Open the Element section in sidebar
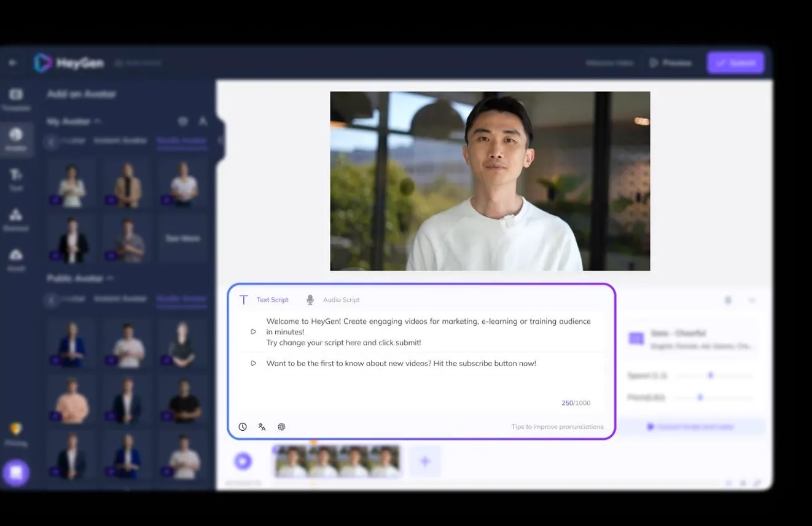812x526 pixels. click(x=16, y=219)
